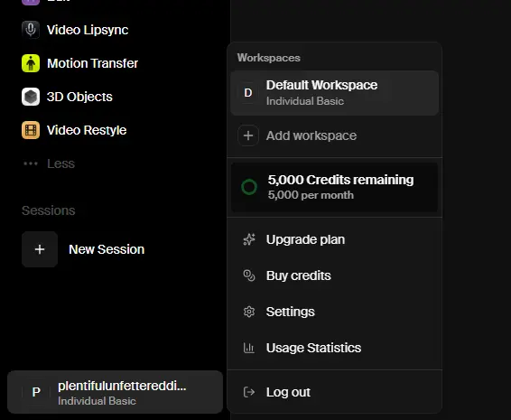Image resolution: width=511 pixels, height=420 pixels.
Task: Click the Video Lipsync microphone icon
Action: tap(31, 30)
